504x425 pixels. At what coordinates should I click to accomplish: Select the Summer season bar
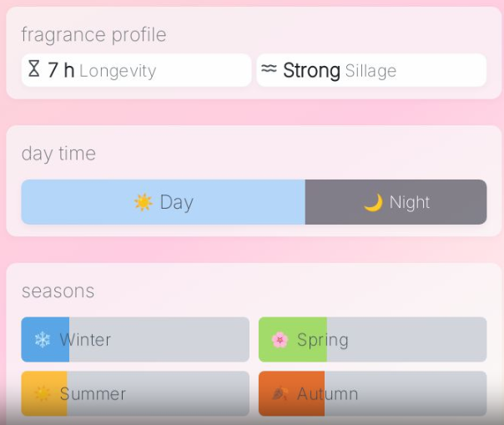coord(135,393)
